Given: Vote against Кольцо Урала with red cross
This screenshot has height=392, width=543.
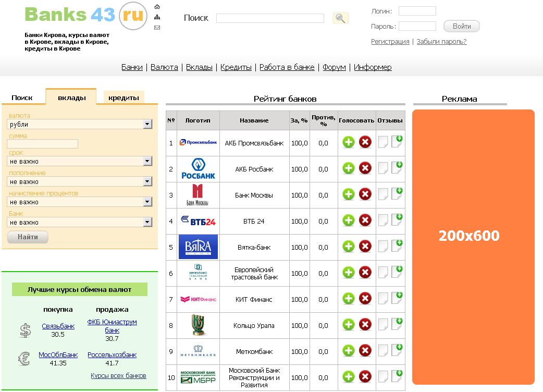Looking at the screenshot, I should point(365,324).
